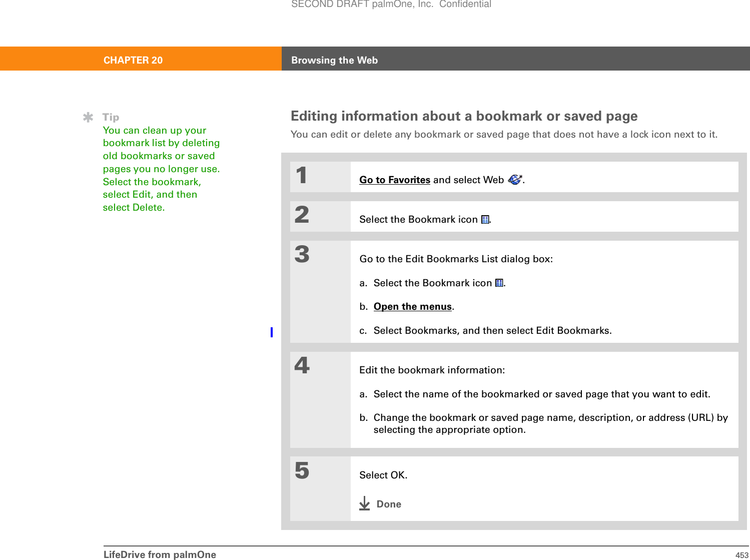This screenshot has width=750, height=560.
Task: Select the heading Editing information about a bookmark
Action: pyautogui.click(x=464, y=116)
